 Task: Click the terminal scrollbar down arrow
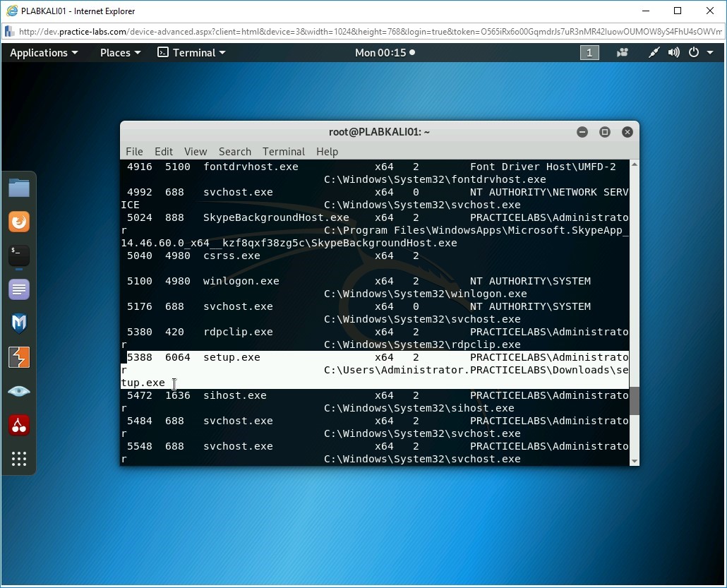(634, 460)
